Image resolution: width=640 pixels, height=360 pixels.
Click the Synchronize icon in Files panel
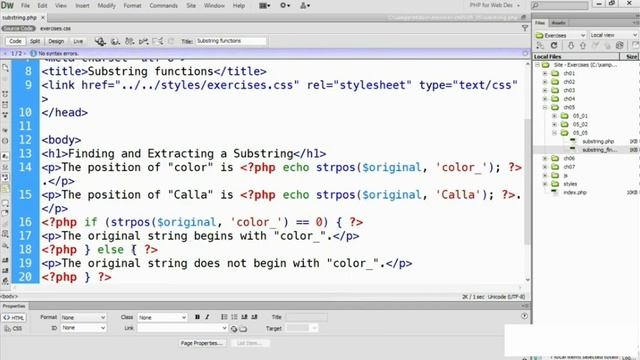pyautogui.click(x=620, y=45)
